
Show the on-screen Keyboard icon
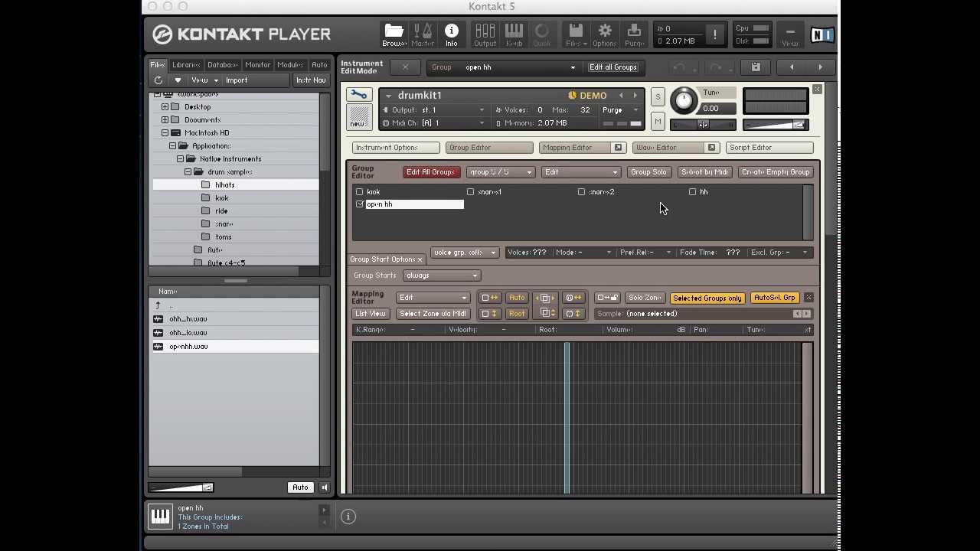[514, 34]
